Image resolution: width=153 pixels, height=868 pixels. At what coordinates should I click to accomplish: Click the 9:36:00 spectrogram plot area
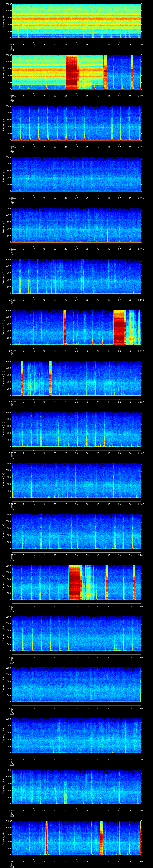[x=76, y=736]
